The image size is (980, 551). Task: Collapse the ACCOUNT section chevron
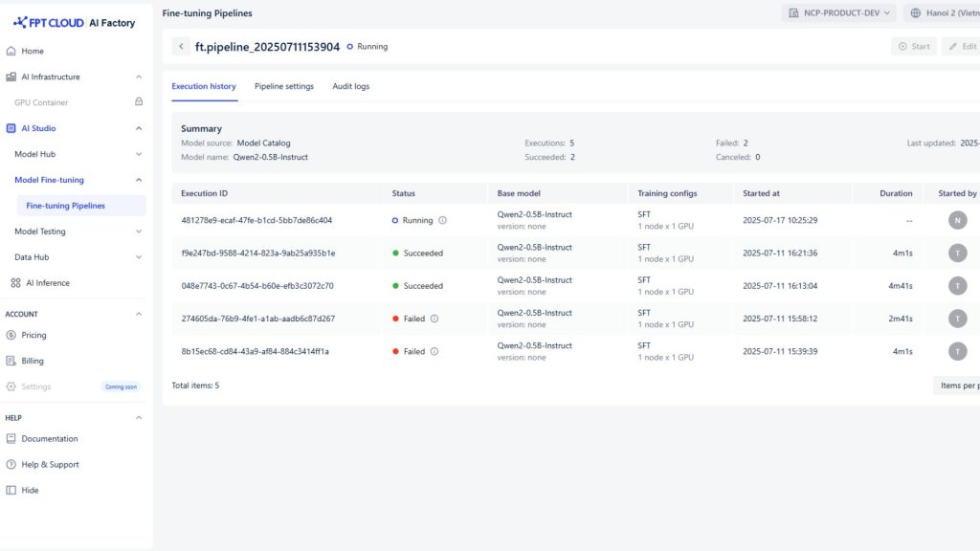click(x=139, y=314)
